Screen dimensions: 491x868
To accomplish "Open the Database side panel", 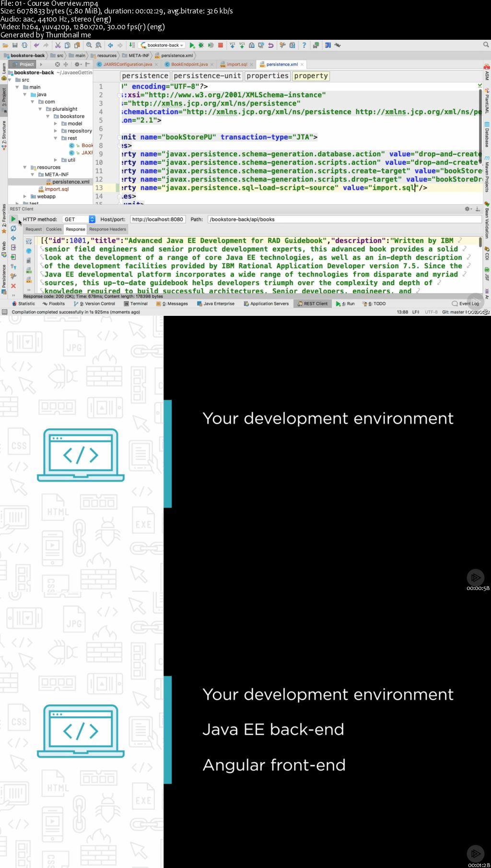I will (487, 134).
